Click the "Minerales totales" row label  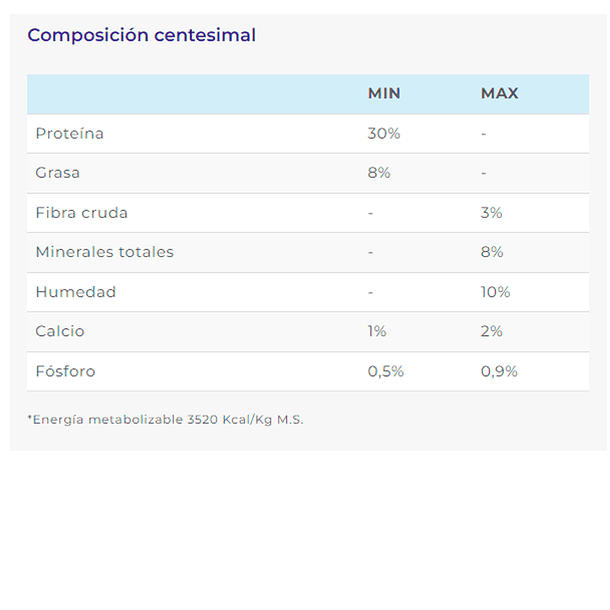tap(104, 252)
